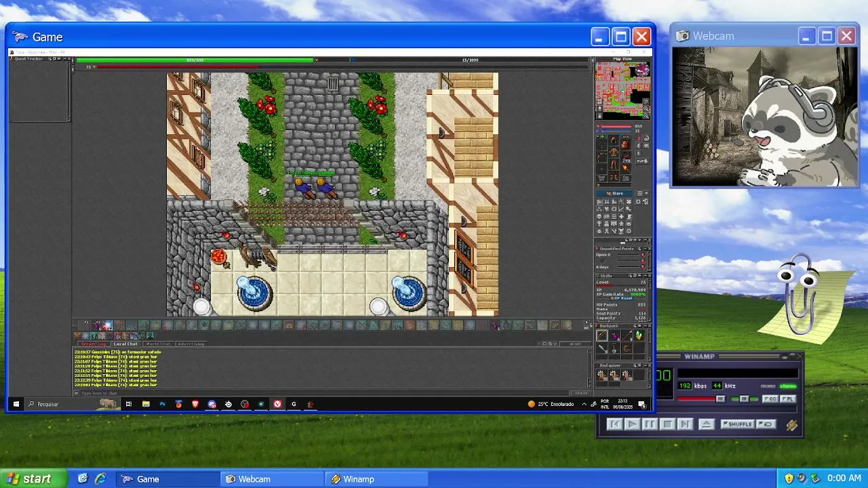The width and height of the screenshot is (868, 488).
Task: Switch to Game in XP taskbar
Action: point(168,479)
